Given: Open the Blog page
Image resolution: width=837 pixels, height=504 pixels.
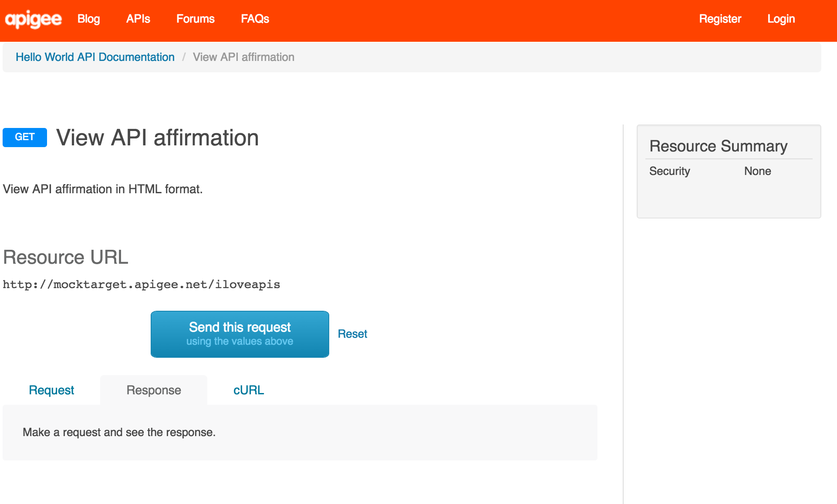Looking at the screenshot, I should click(x=88, y=19).
